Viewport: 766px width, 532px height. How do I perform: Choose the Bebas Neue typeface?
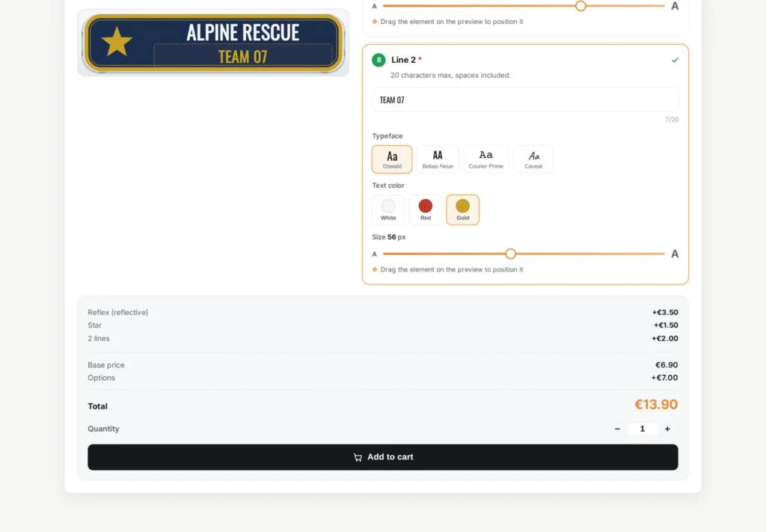438,159
